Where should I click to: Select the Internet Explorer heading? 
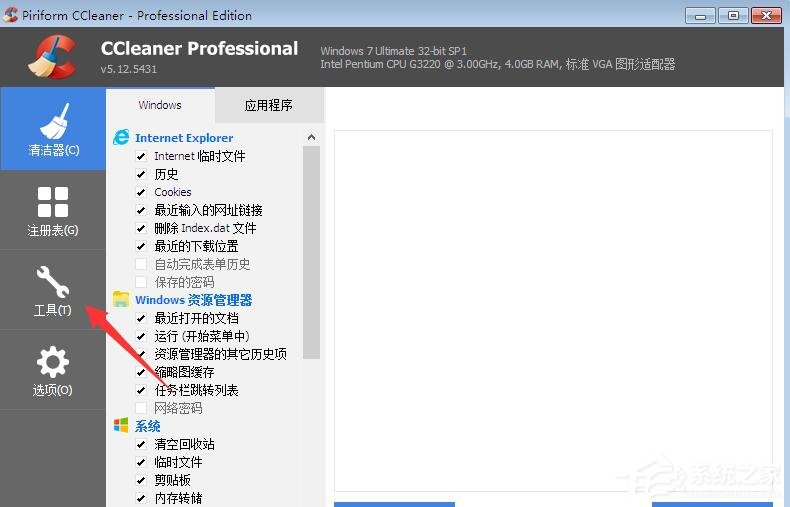[x=184, y=138]
